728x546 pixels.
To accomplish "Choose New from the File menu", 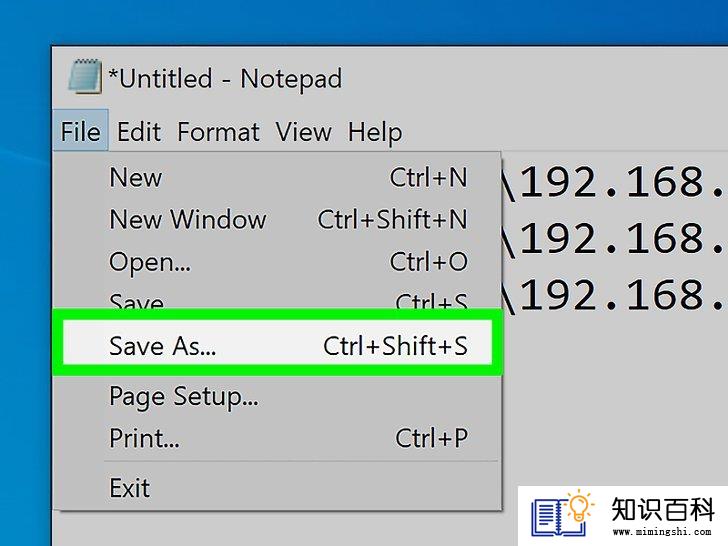I will (x=278, y=178).
